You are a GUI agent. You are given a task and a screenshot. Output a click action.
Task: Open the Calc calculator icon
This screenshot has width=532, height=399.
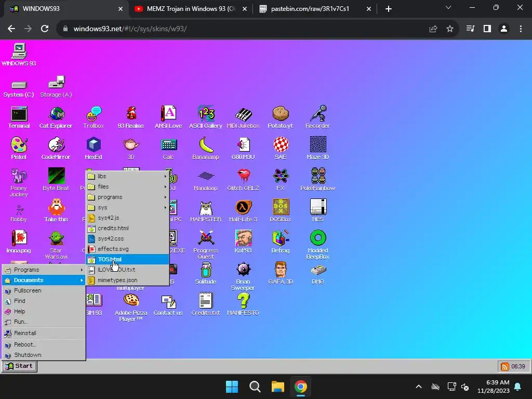168,149
